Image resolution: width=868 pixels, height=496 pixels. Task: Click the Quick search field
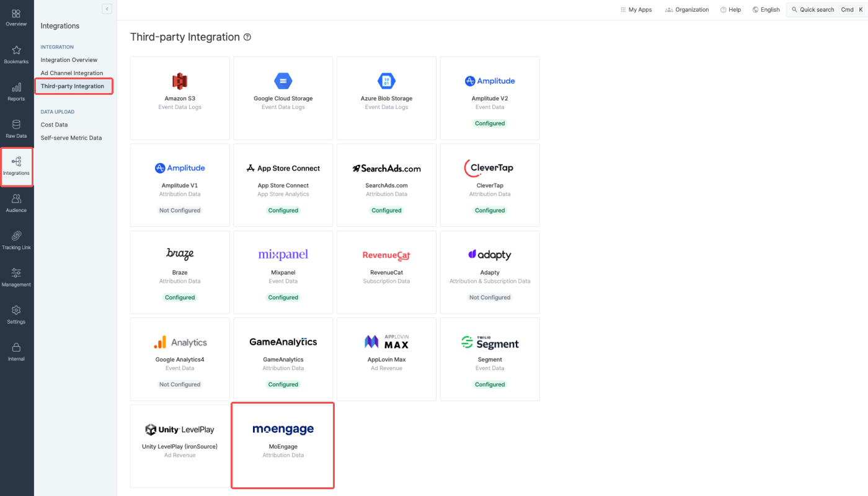826,9
